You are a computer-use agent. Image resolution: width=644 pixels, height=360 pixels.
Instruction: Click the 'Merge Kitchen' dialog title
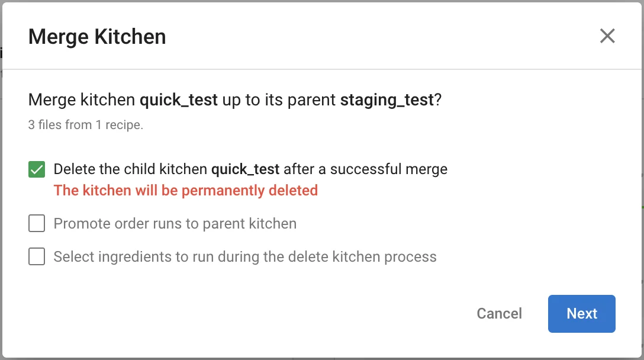97,37
